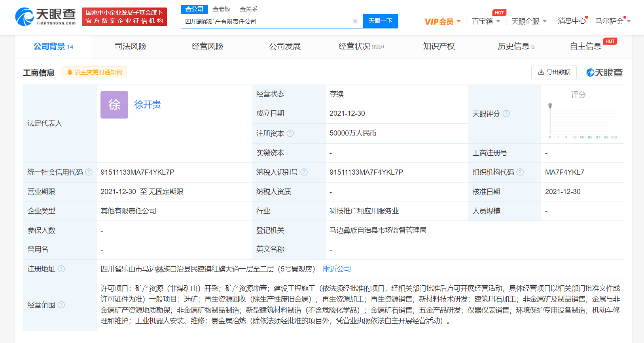Click help icon next to 注册资本
Screen dimensions: 644x343
(x=290, y=134)
